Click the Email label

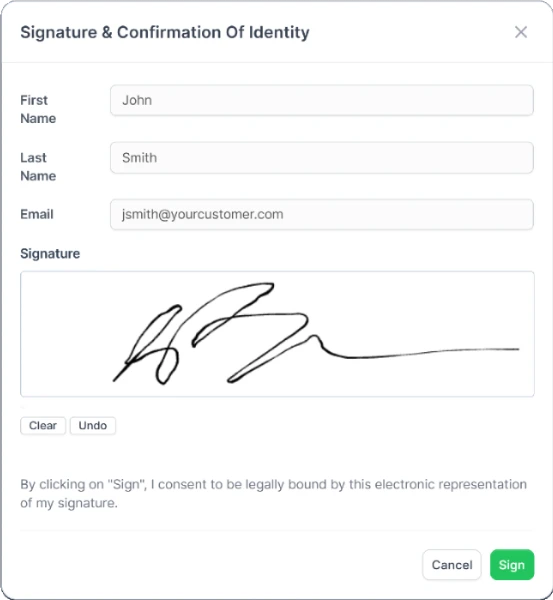coord(37,214)
